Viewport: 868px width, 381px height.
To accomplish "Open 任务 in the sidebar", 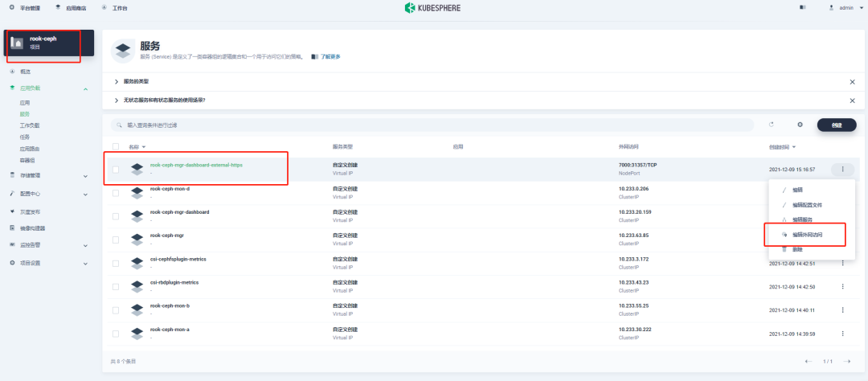I will (24, 137).
